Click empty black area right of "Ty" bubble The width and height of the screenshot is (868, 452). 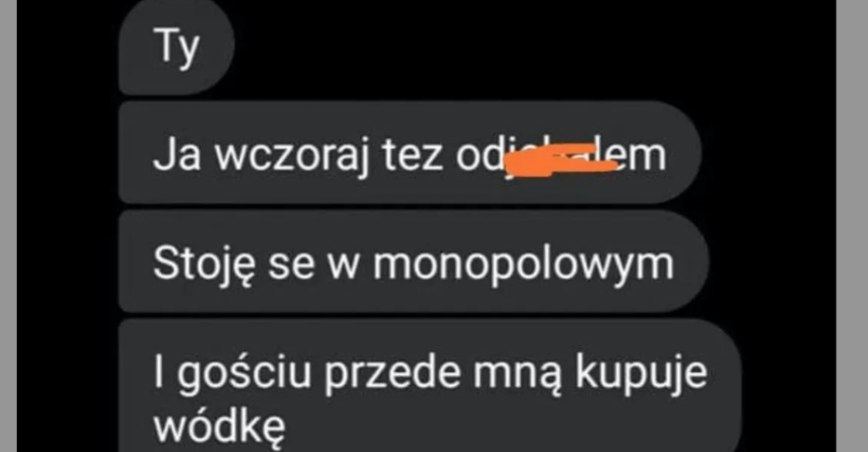[x=531, y=47]
